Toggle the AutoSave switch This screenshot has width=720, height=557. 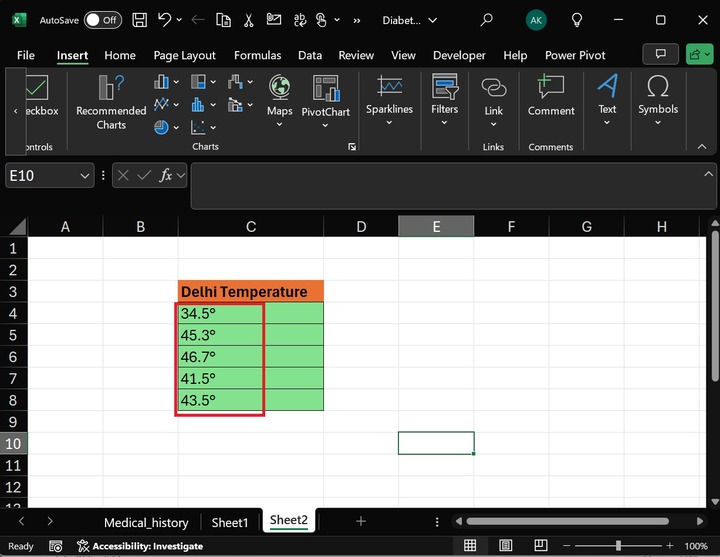[x=101, y=20]
